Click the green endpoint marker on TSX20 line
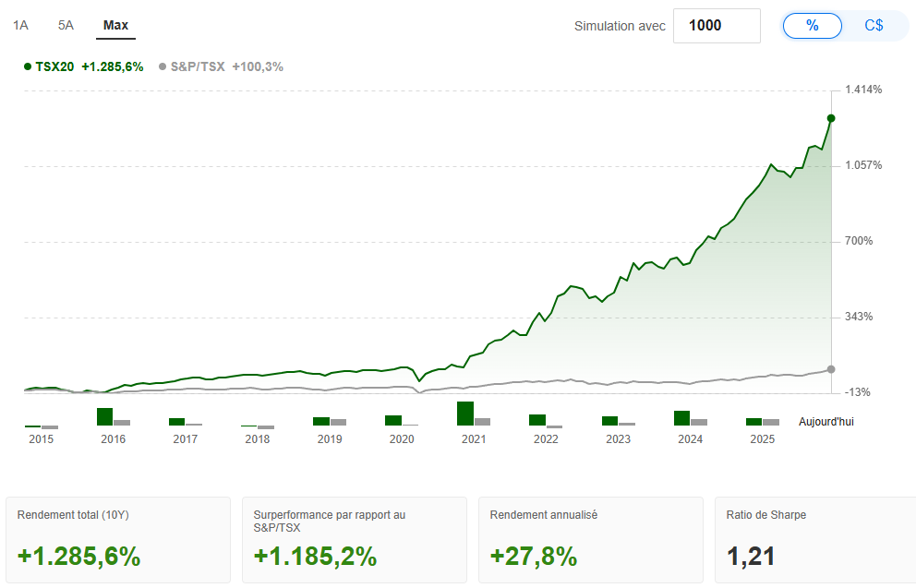916x588 pixels. click(831, 118)
